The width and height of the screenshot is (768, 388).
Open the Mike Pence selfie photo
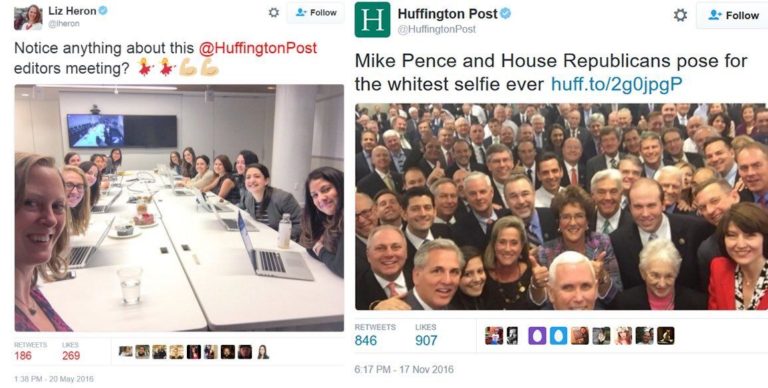tap(561, 206)
